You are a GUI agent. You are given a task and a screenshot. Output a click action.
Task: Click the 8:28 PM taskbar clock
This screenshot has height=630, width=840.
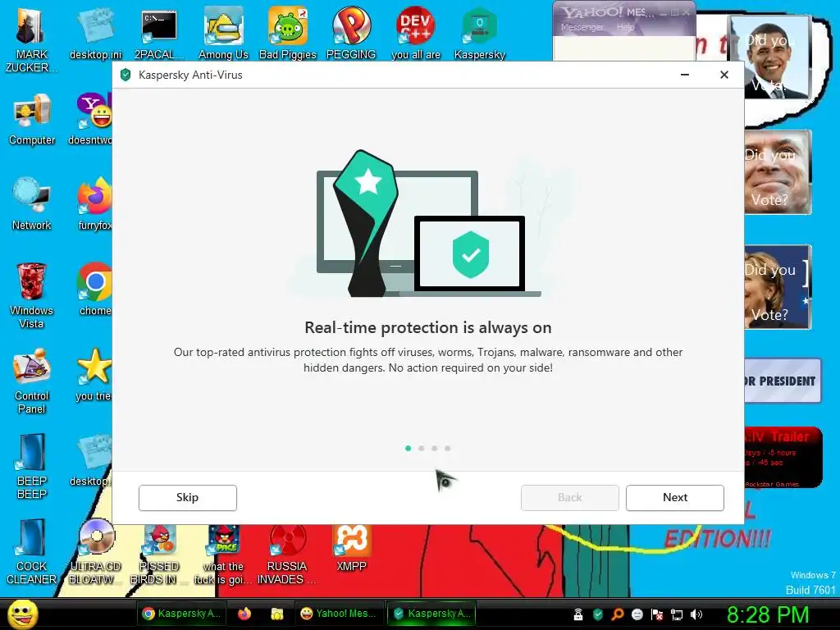coord(767,614)
